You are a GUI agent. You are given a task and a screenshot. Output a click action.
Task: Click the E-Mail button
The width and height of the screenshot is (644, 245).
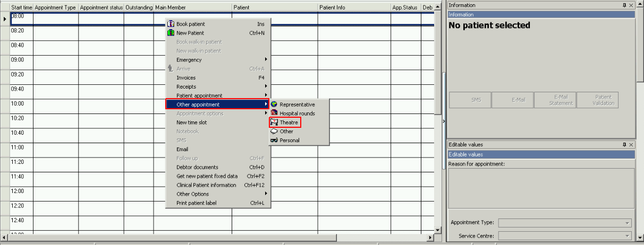click(513, 100)
